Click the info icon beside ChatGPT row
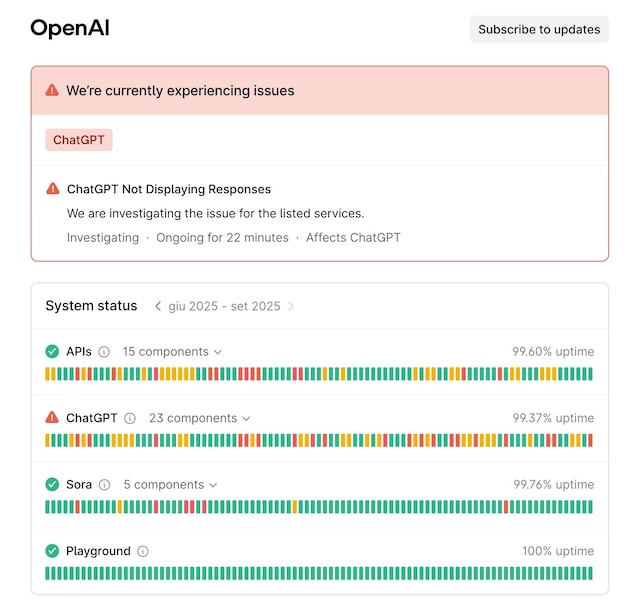Image resolution: width=638 pixels, height=607 pixels. 130,418
